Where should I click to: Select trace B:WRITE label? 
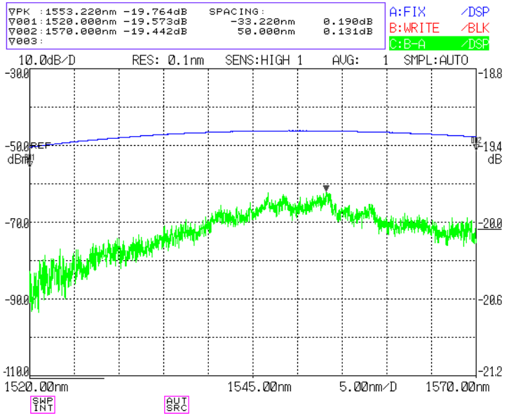pos(414,28)
